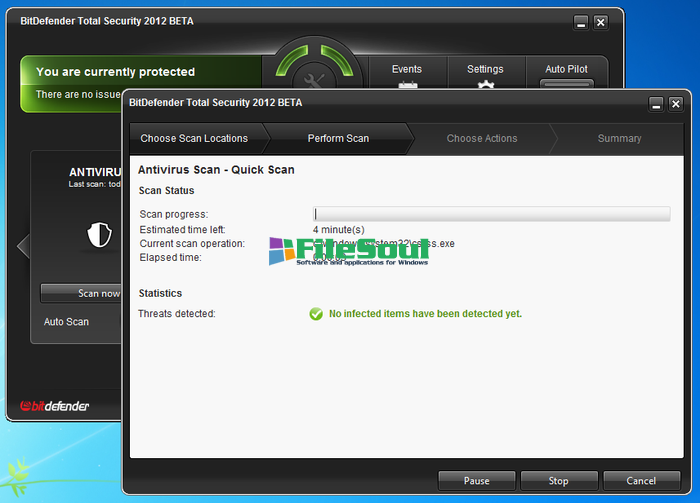Toggle Auto Scan in the Antivirus panel
Screen dimensions: 700x503
[66, 322]
